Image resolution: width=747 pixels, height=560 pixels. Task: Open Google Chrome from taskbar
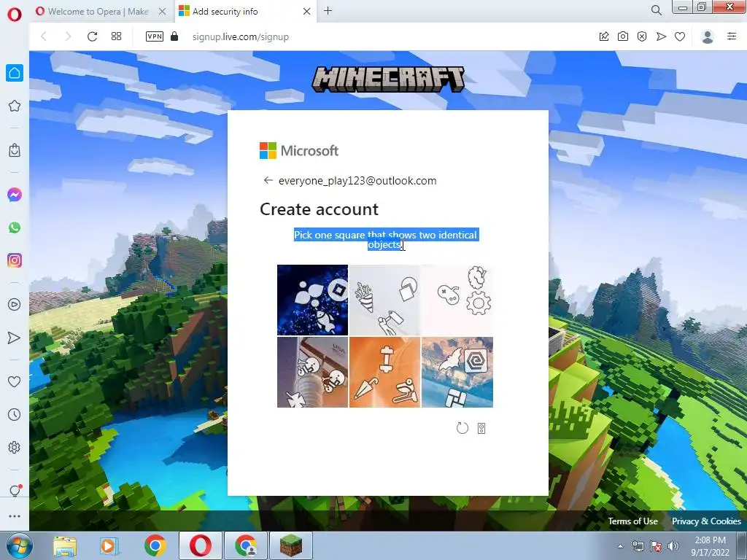pos(155,545)
